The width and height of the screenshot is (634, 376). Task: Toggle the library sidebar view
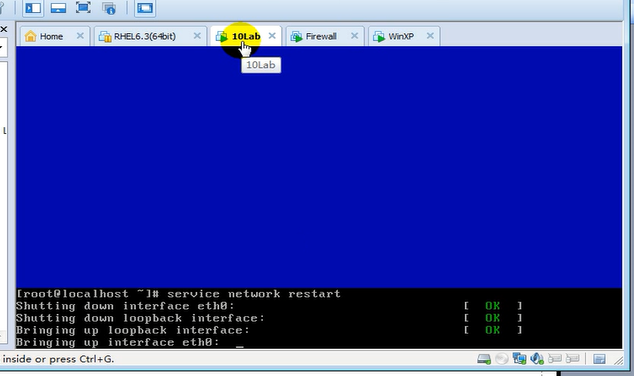(33, 8)
